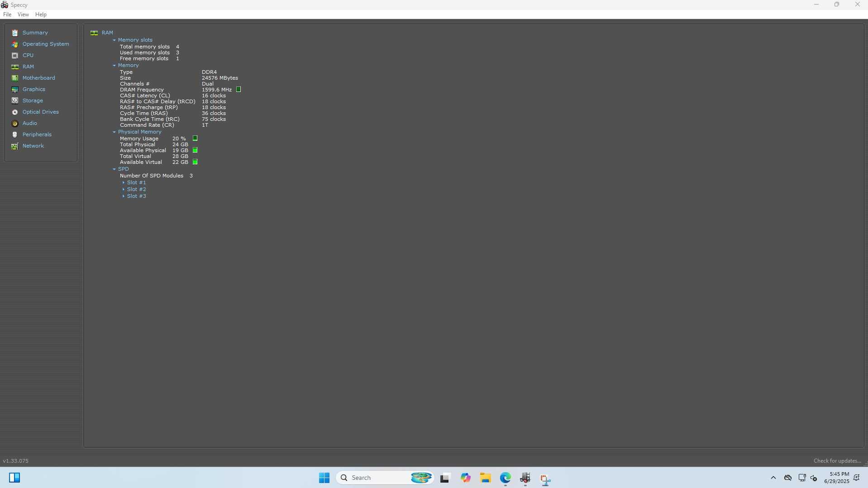Click the Number Of SPD Modules row
868x488 pixels.
(156, 176)
